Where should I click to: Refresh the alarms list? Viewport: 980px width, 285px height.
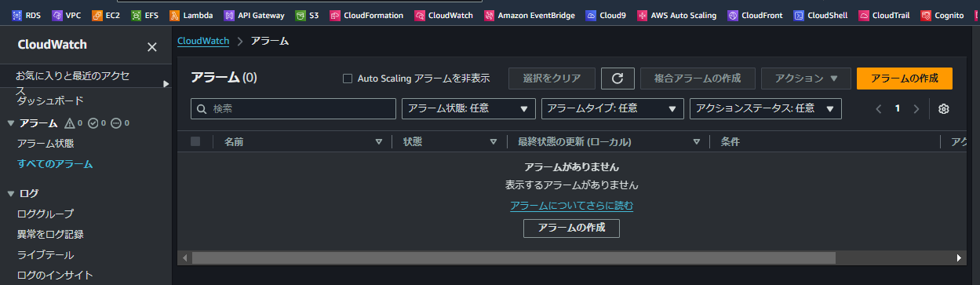[x=618, y=79]
